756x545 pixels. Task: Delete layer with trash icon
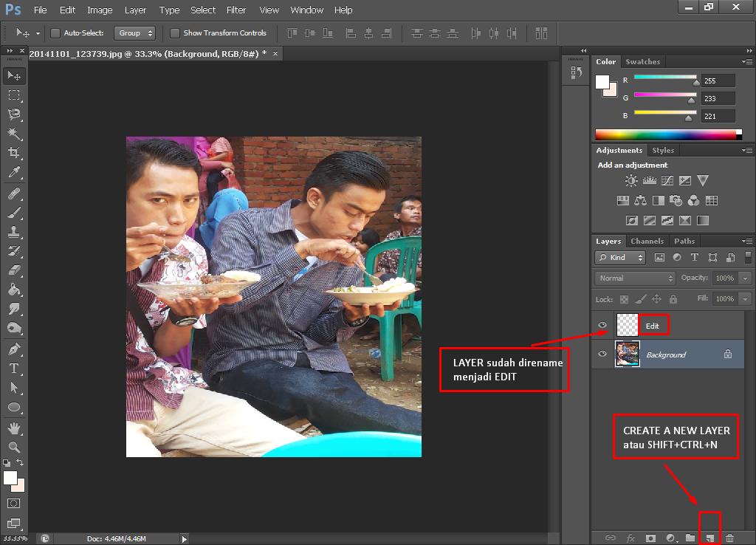pos(730,538)
